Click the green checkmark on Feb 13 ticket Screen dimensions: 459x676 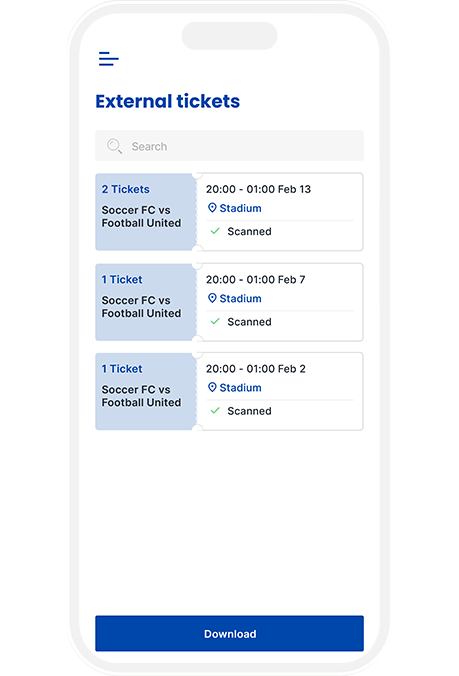pos(215,232)
